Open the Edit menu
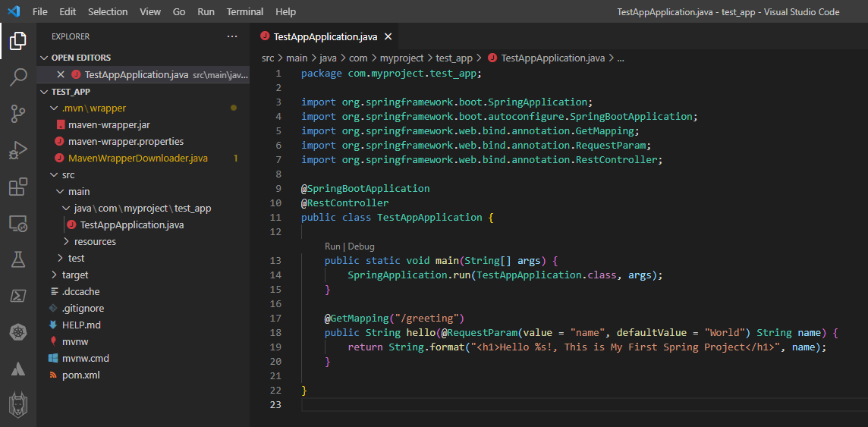The width and height of the screenshot is (868, 427). click(x=68, y=11)
